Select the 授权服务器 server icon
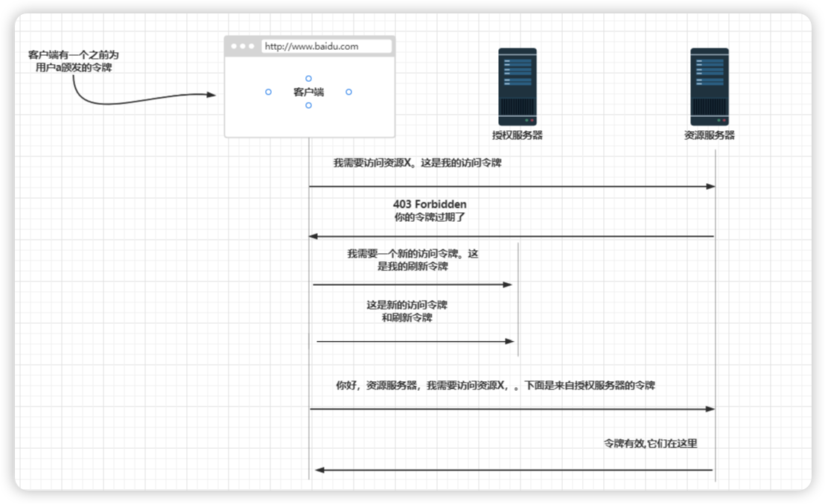Image resolution: width=825 pixels, height=504 pixels. (x=517, y=87)
